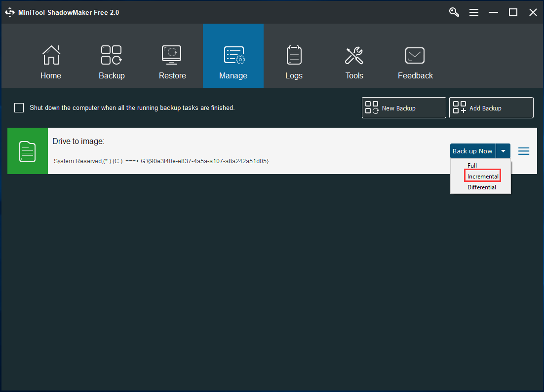544x392 pixels.
Task: Select the Manage section icon
Action: [233, 55]
